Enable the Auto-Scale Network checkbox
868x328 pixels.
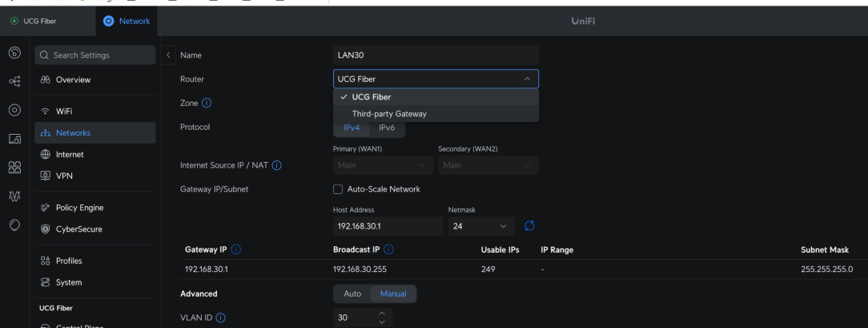click(x=338, y=189)
